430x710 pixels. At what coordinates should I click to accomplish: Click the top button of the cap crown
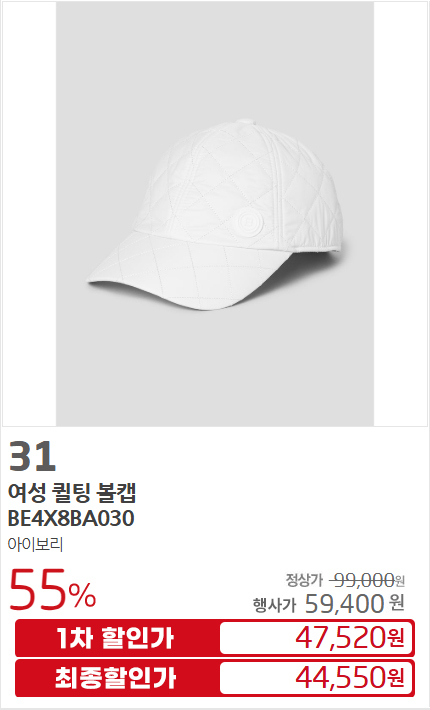point(245,121)
